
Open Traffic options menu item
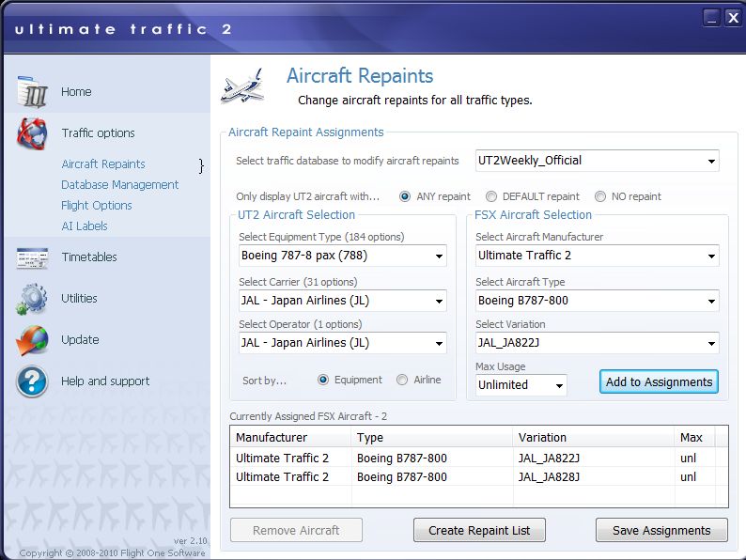tap(98, 133)
